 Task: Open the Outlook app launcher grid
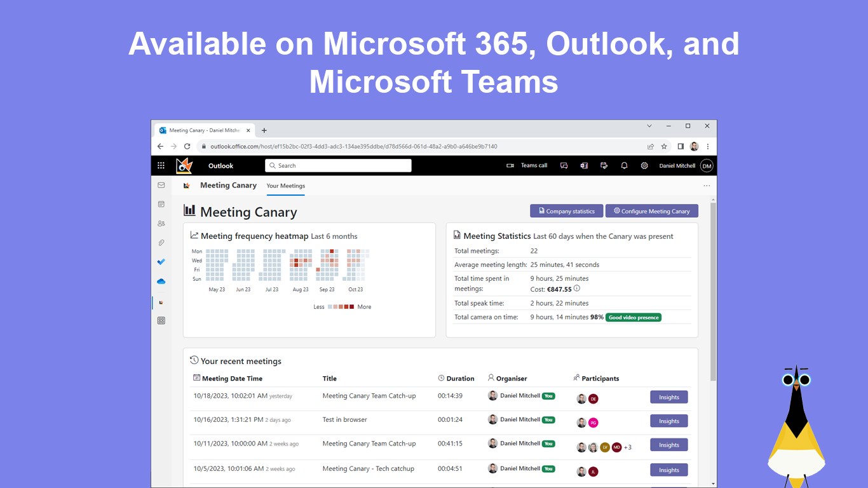(x=161, y=166)
